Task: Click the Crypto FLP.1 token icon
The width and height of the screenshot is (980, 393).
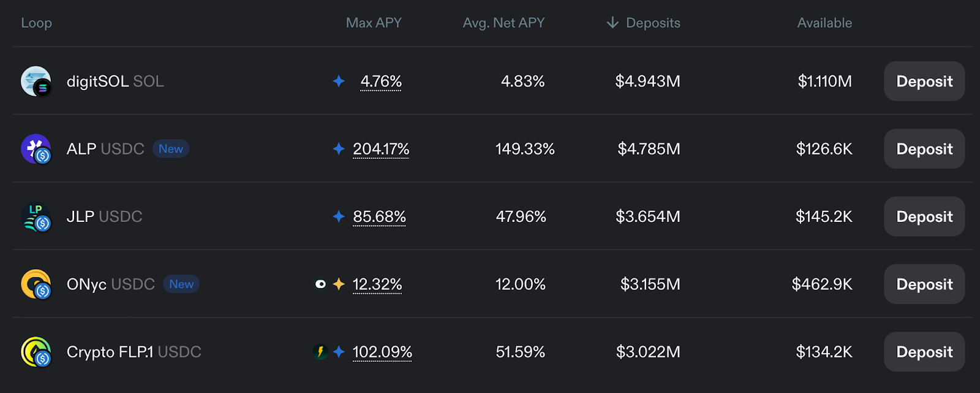Action: pyautogui.click(x=36, y=352)
